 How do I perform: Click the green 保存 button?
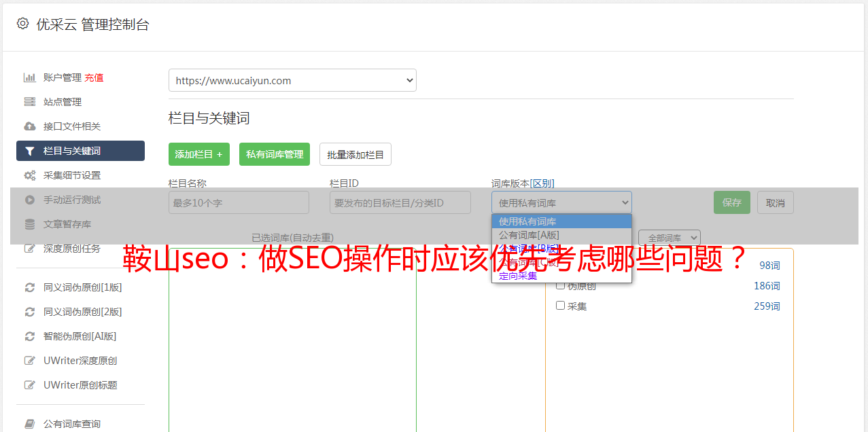coord(732,202)
